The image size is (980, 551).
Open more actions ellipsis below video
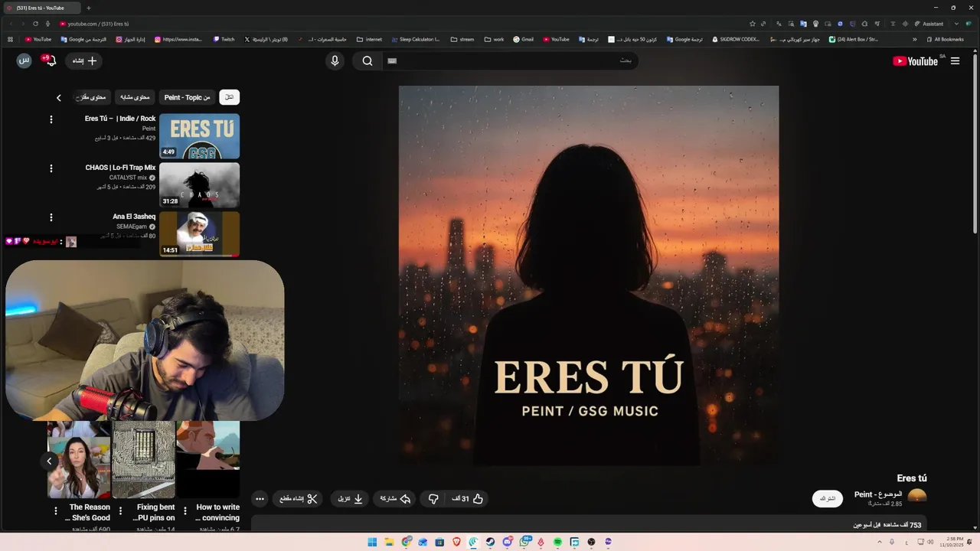pyautogui.click(x=260, y=499)
